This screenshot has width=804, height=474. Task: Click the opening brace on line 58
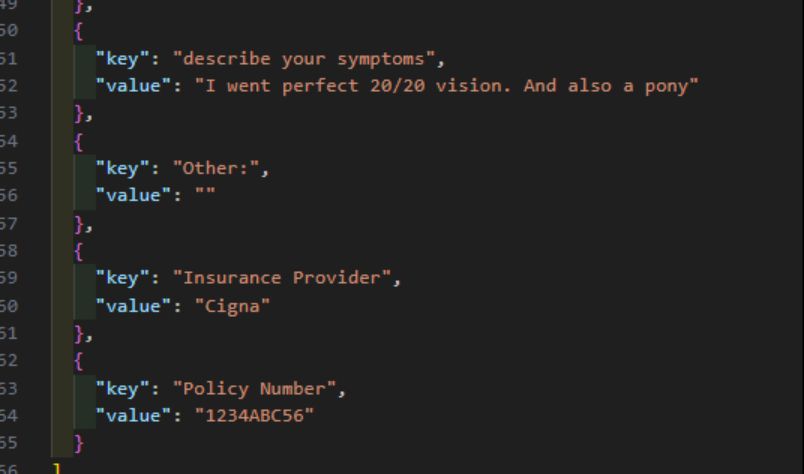click(x=78, y=251)
